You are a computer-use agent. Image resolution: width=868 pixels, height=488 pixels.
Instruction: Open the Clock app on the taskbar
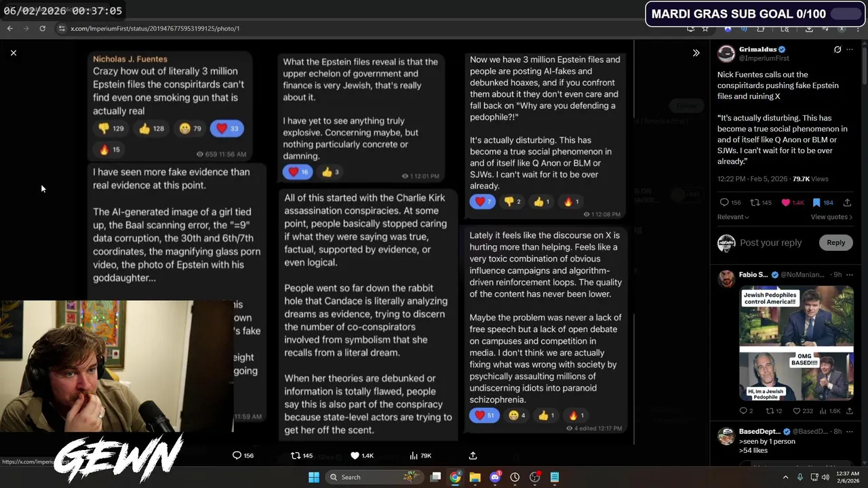pos(515,477)
